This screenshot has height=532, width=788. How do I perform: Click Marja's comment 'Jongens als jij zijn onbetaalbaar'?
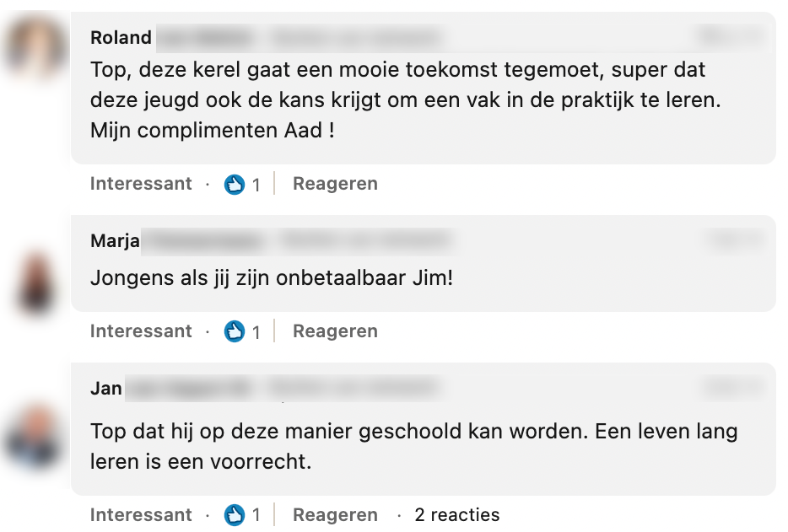click(272, 277)
